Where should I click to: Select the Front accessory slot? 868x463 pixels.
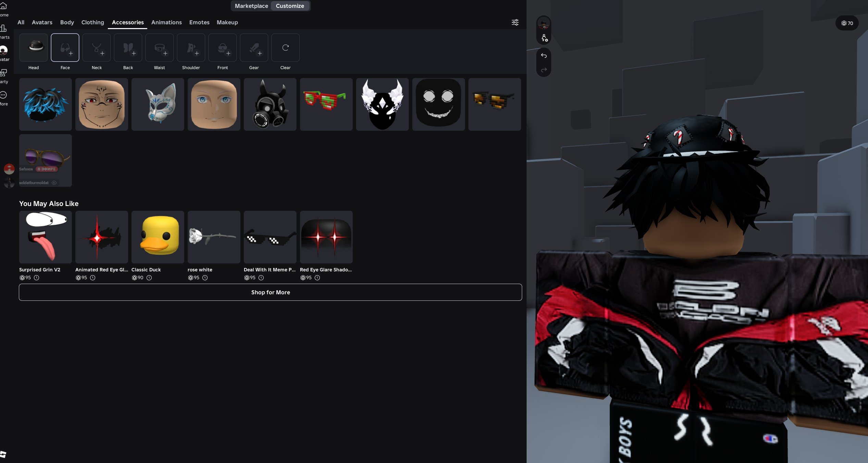point(223,48)
